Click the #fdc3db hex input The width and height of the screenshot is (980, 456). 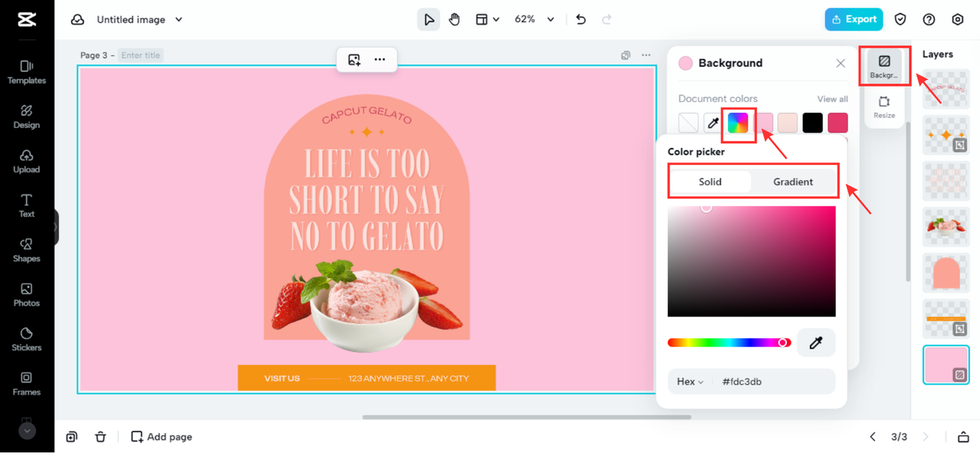[775, 382]
